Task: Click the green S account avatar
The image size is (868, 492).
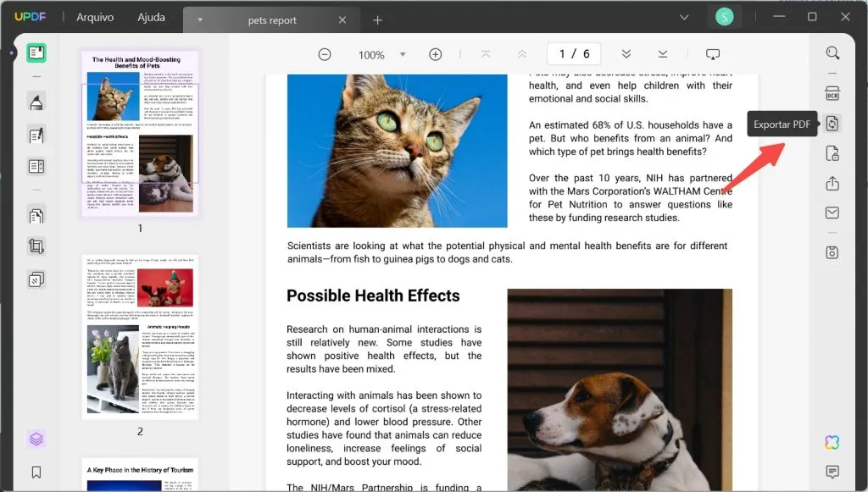Action: pos(725,16)
